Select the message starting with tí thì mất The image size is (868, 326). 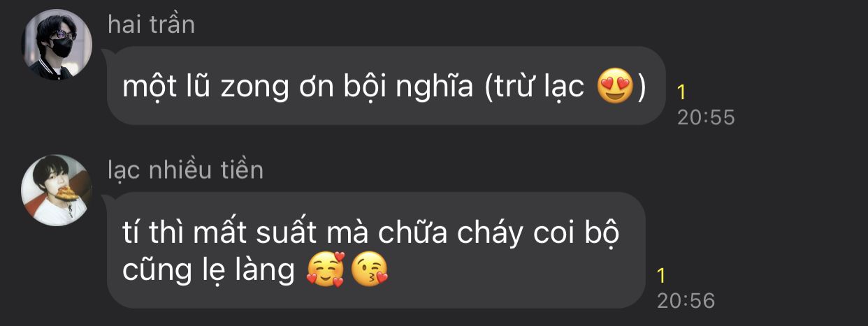(x=376, y=251)
